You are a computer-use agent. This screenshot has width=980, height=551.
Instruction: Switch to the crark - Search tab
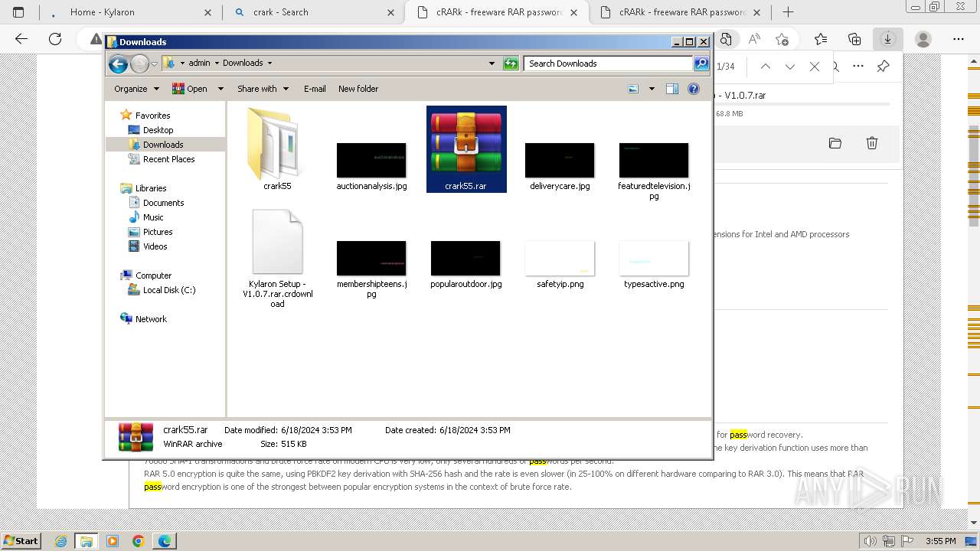point(314,12)
